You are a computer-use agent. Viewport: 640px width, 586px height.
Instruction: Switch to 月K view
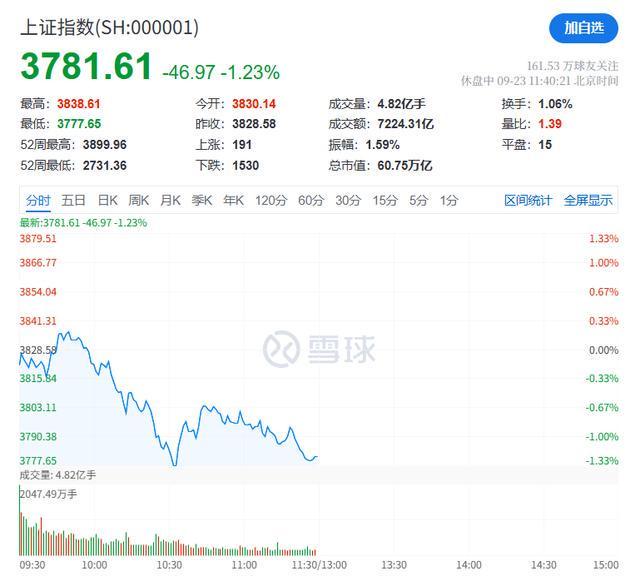tap(170, 200)
